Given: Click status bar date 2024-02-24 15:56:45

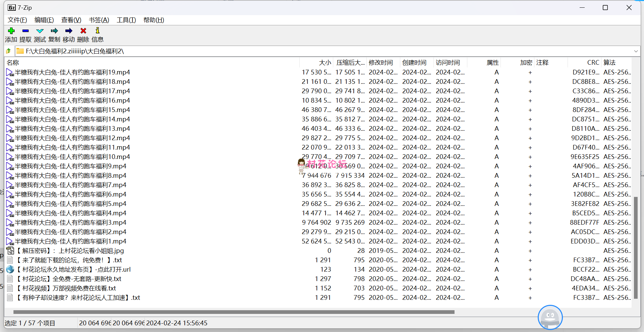Looking at the screenshot, I should click(177, 323).
